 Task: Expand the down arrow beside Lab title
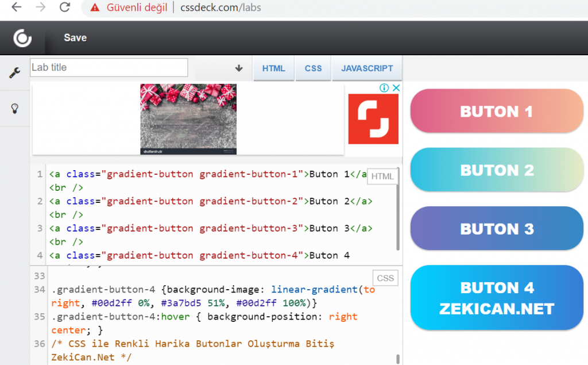[239, 68]
